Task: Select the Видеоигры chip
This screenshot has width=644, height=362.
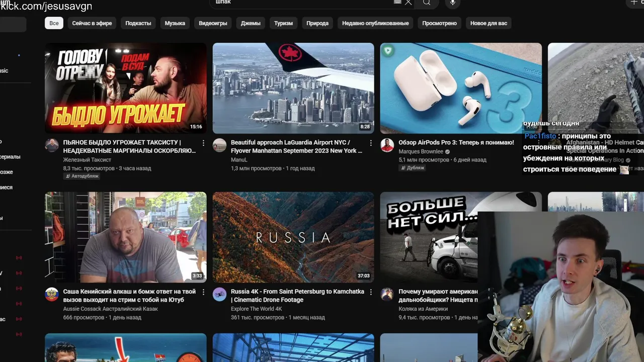Action: point(213,23)
